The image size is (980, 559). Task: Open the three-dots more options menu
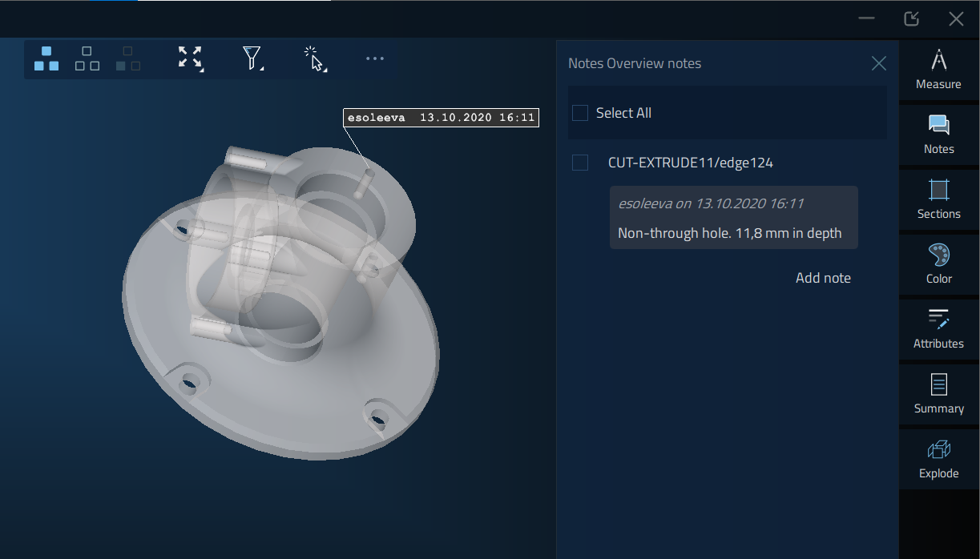click(x=375, y=58)
